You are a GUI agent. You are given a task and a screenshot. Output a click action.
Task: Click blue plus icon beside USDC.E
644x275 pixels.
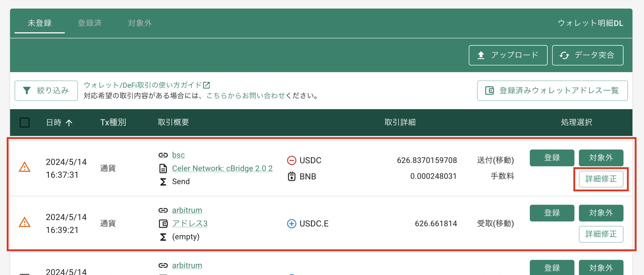point(292,223)
